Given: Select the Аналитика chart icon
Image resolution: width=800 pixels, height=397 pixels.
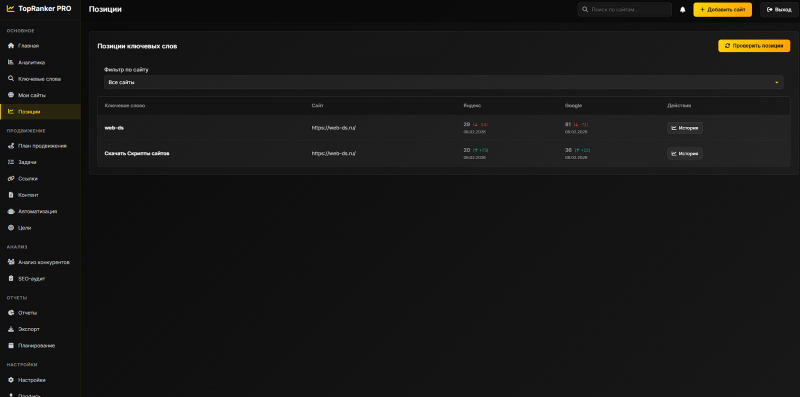Looking at the screenshot, I should pyautogui.click(x=11, y=62).
